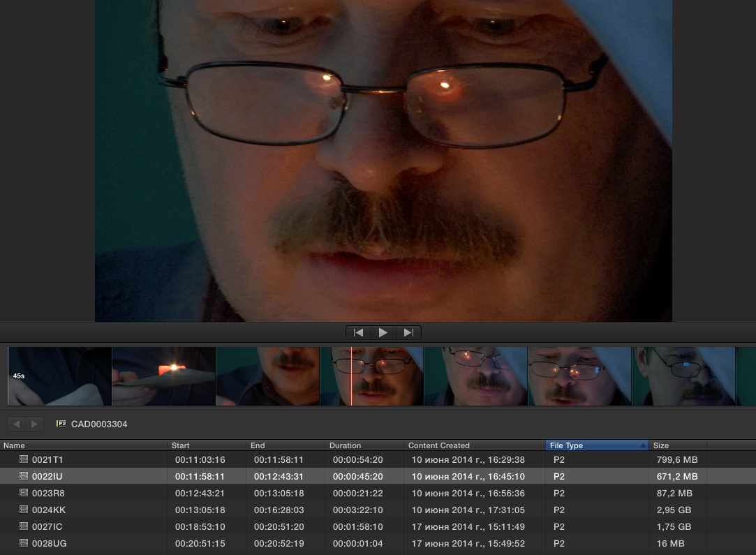
Task: Click date 10 июня 2014 г., 16:29:38
Action: (x=468, y=459)
